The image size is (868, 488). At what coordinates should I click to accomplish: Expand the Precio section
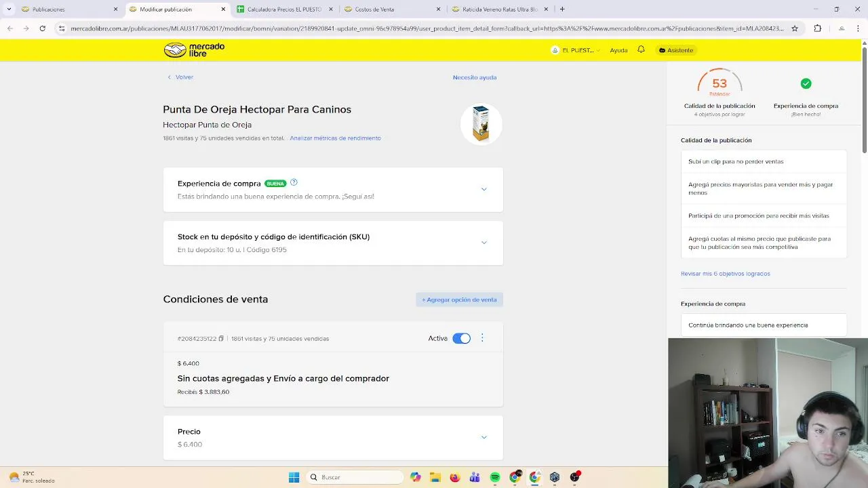(484, 437)
